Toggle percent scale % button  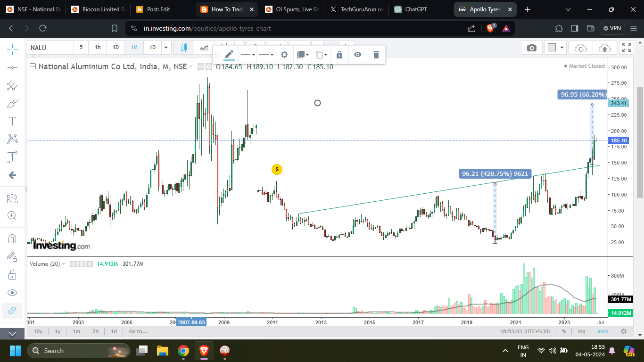point(564,331)
